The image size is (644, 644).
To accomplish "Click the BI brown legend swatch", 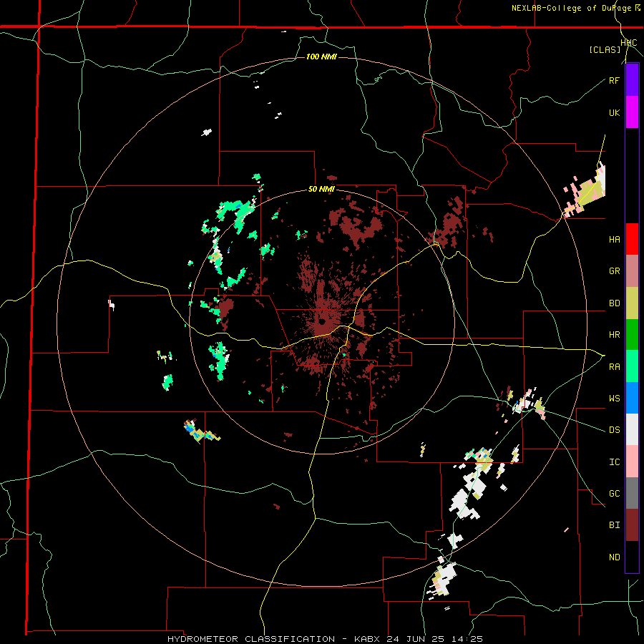I will (632, 525).
